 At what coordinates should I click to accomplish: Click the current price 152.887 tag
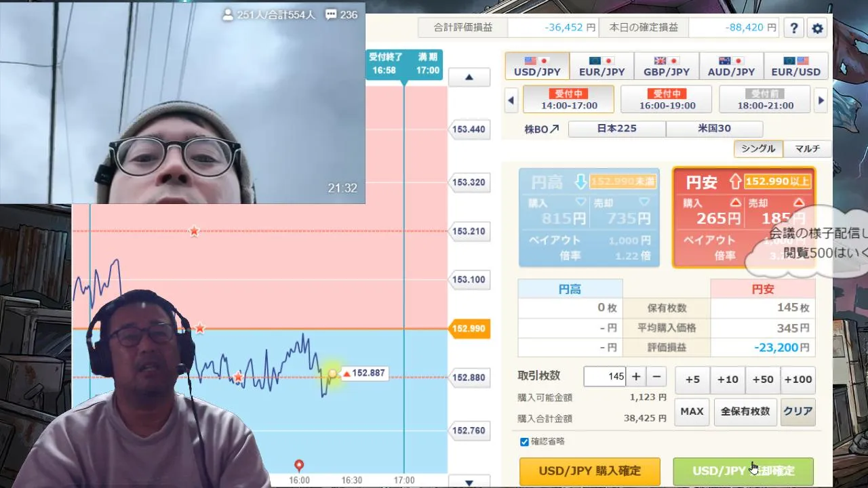click(364, 373)
